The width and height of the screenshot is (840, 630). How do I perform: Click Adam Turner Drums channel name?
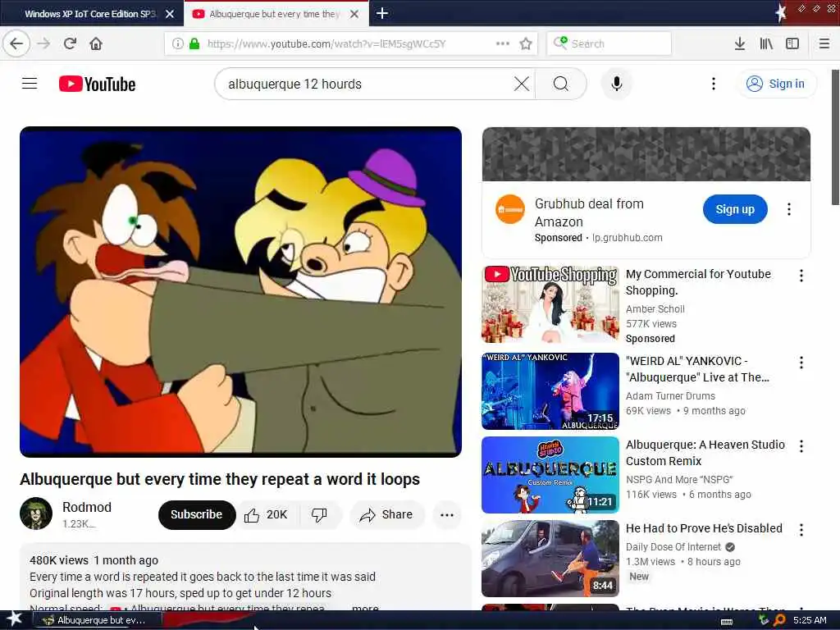pyautogui.click(x=670, y=396)
